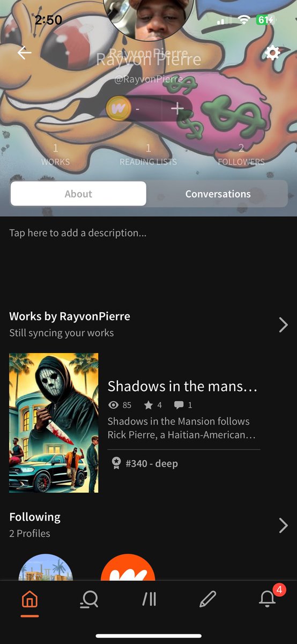
Task: Switch to the Conversations tab
Action: coord(218,194)
